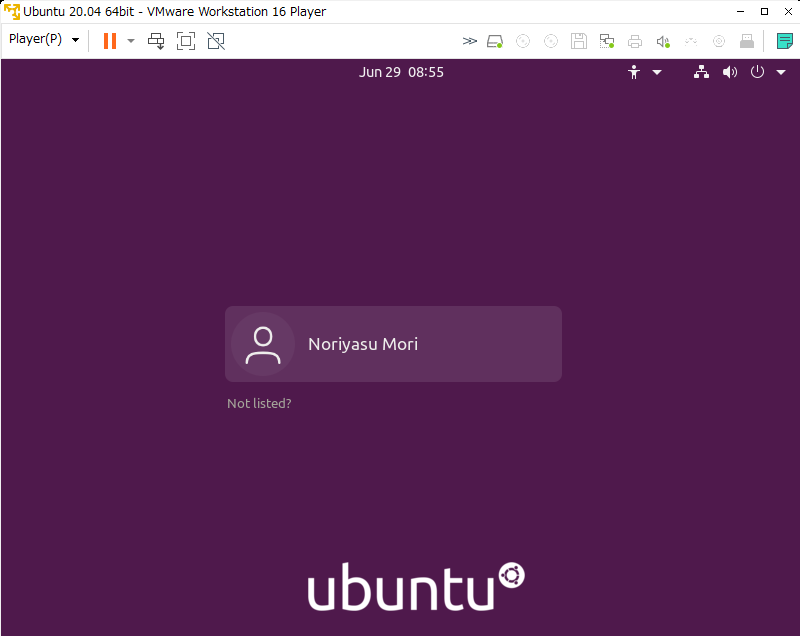This screenshot has width=800, height=636.
Task: Send Ctrl+Alt+Del to the virtual machine
Action: point(156,41)
